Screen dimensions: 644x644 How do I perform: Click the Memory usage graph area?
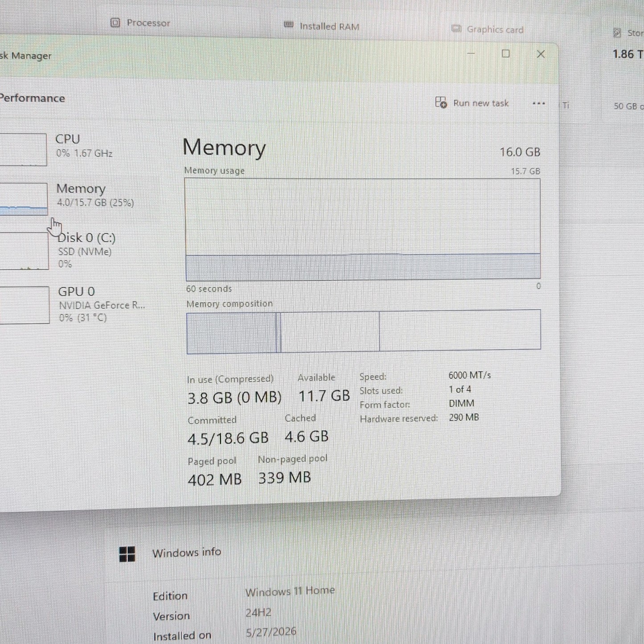click(x=363, y=230)
